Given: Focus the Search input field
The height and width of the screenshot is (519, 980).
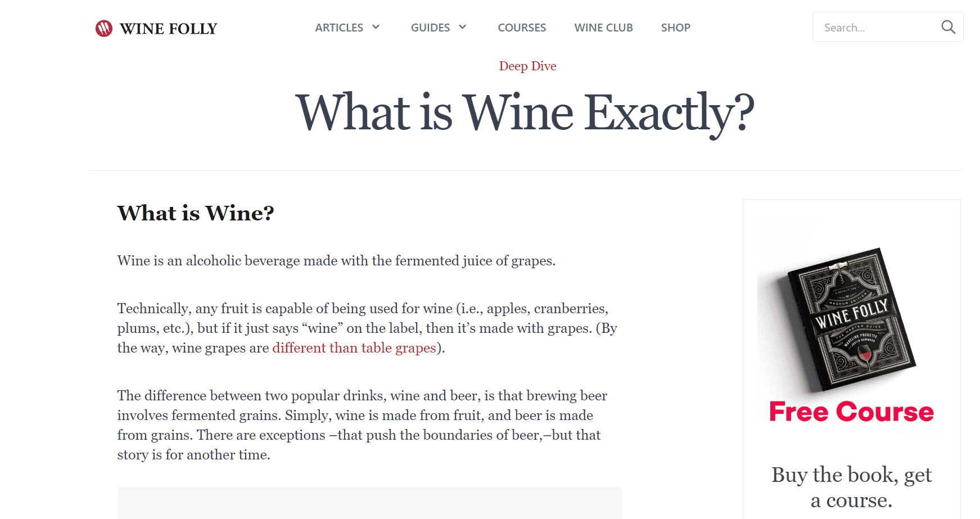Looking at the screenshot, I should 877,27.
